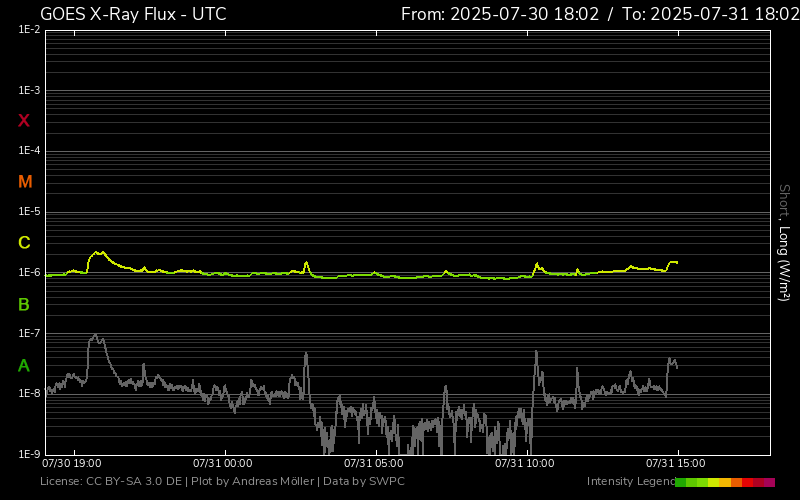Click the red X flare class label
Image resolution: width=800 pixels, height=500 pixels.
tap(24, 121)
